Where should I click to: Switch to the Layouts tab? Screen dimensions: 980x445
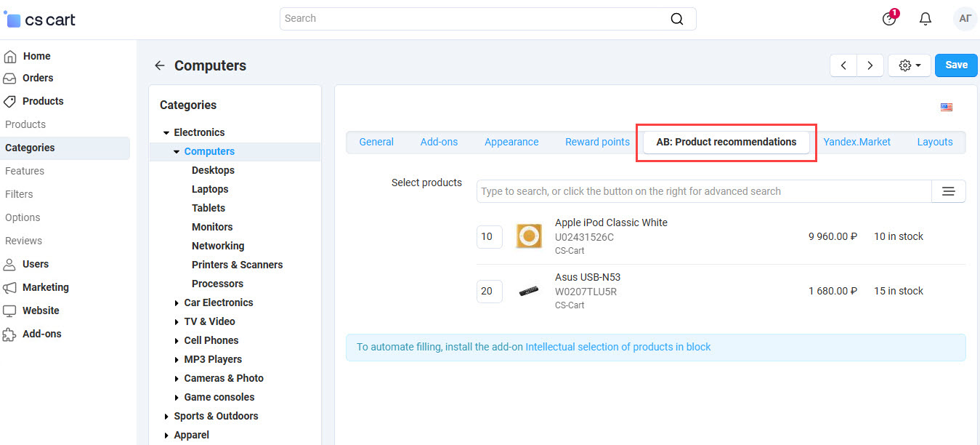[935, 142]
